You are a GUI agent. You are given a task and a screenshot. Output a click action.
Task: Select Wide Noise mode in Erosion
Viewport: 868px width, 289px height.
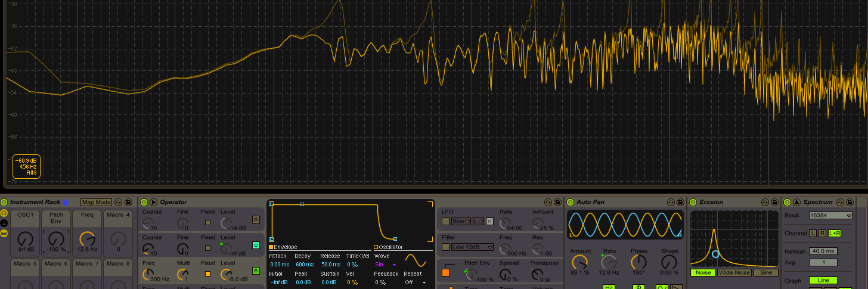(x=734, y=272)
